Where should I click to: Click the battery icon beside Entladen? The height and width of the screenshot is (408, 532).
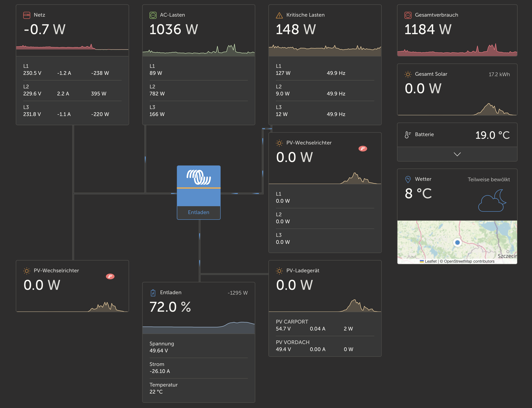[153, 293]
